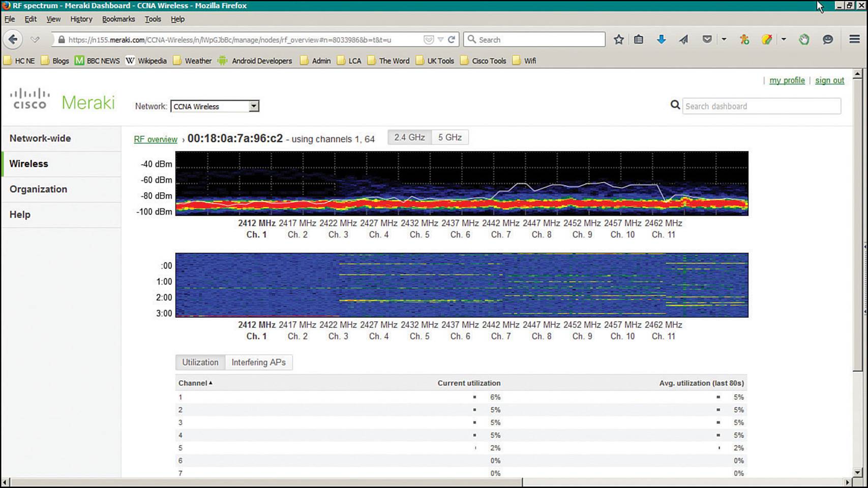Follow the RF overview breadcrumb link

(156, 139)
